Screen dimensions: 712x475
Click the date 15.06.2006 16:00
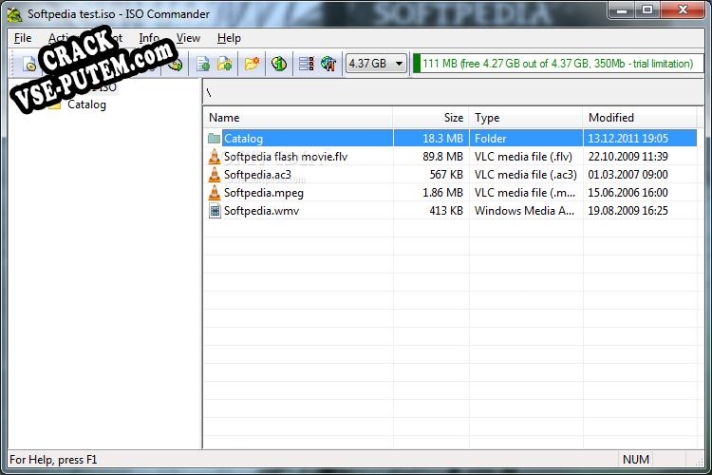[x=628, y=193]
